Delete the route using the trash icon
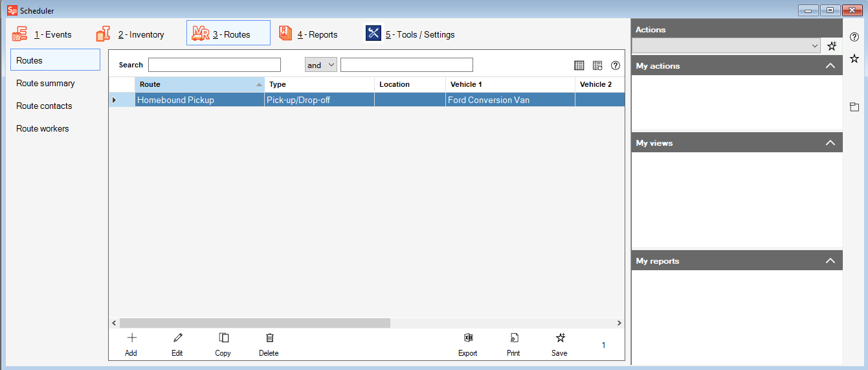The height and width of the screenshot is (370, 868). tap(269, 338)
